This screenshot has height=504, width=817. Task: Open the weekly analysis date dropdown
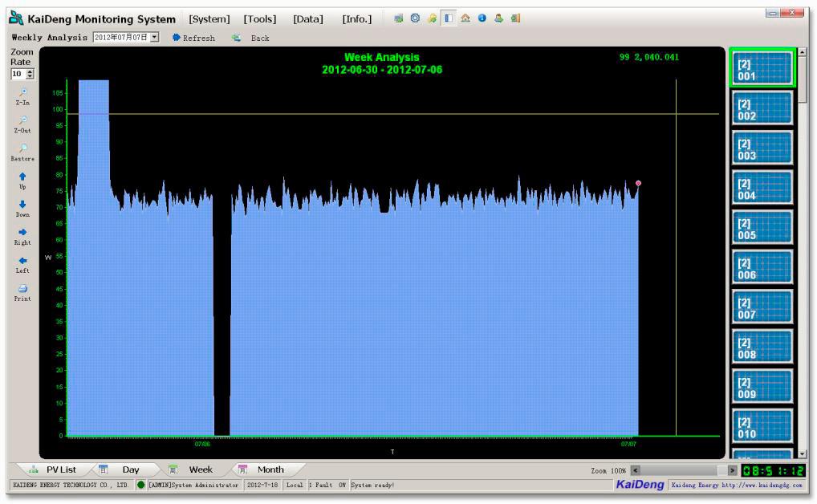point(154,38)
